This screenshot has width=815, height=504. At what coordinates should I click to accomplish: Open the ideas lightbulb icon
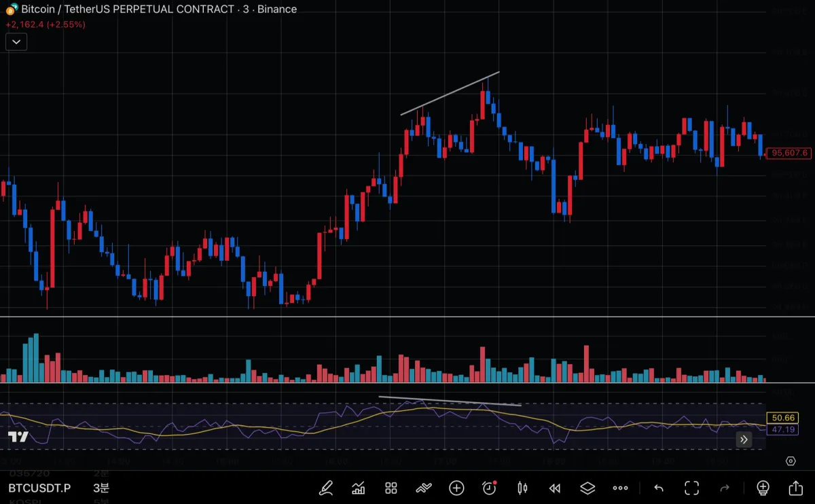click(763, 488)
